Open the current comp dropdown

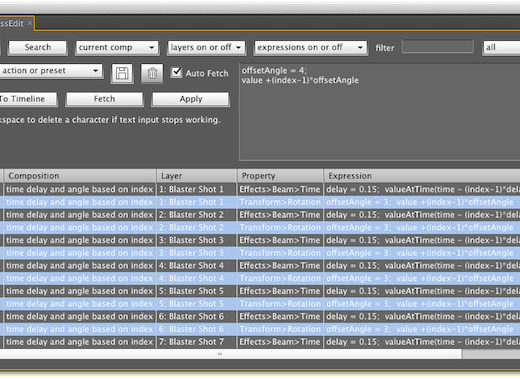(x=117, y=48)
